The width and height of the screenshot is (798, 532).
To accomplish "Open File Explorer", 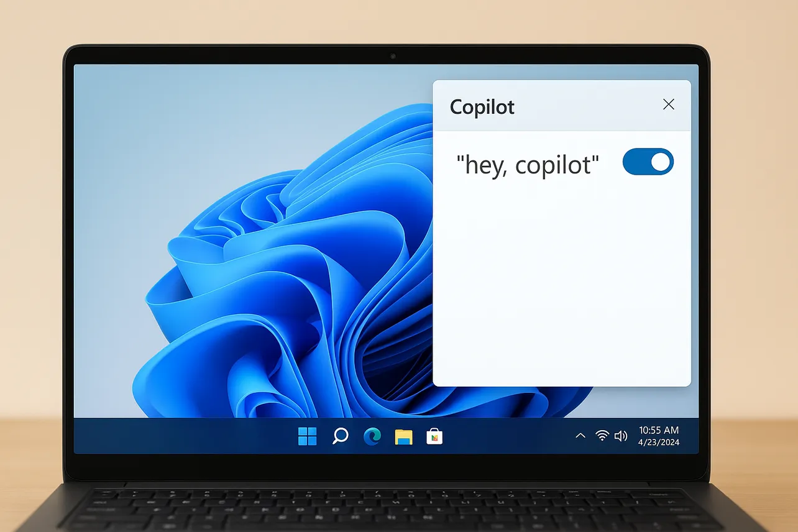I will point(403,436).
